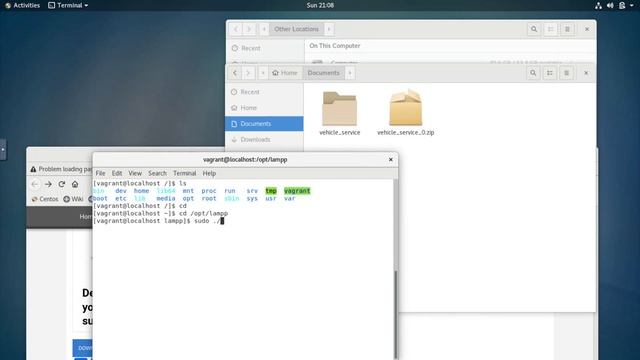
Task: Go forward in Other Locations file window
Action: (x=249, y=29)
